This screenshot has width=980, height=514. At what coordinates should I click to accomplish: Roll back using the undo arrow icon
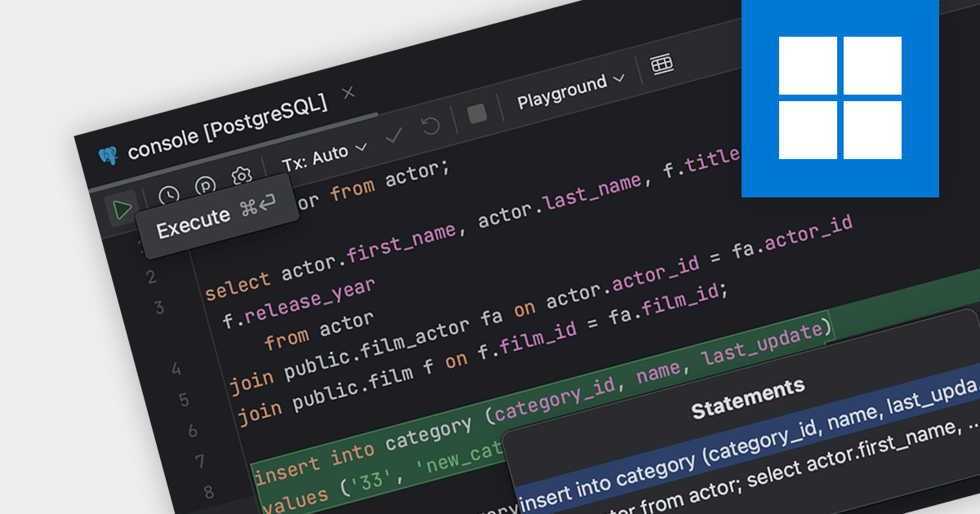coord(430,126)
